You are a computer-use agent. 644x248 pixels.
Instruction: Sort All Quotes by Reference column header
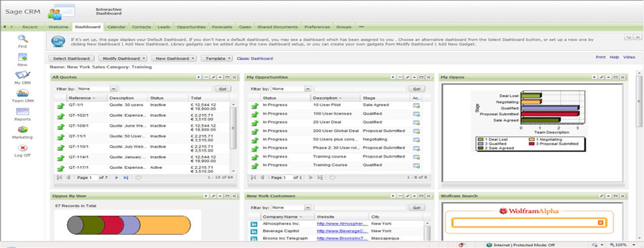(87, 98)
